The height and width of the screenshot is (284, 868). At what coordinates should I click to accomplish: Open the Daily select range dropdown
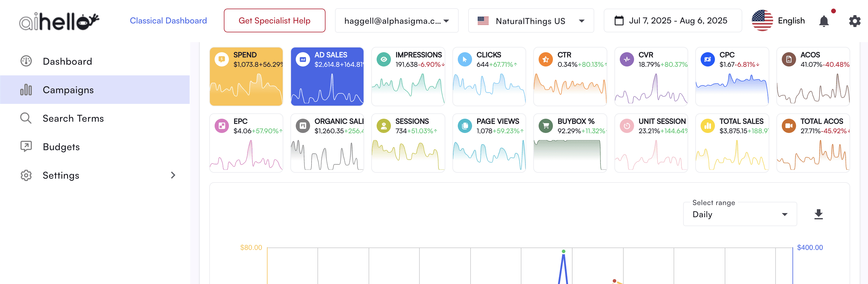click(x=740, y=214)
